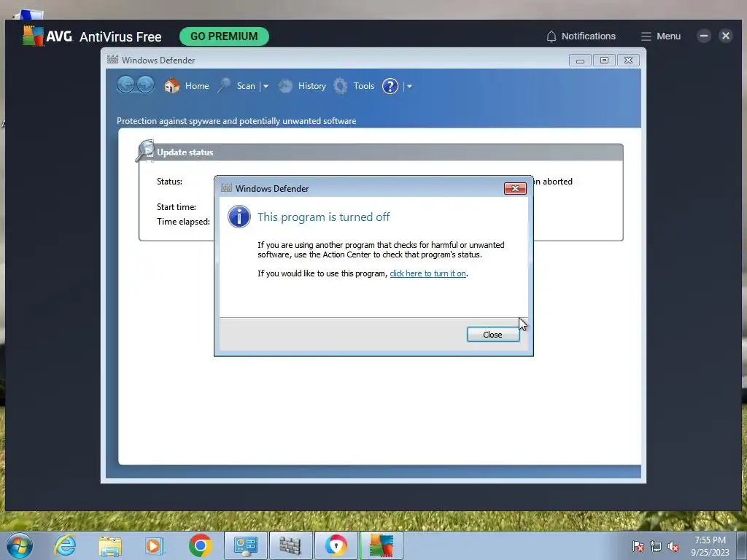Viewport: 747px width, 560px height.
Task: Open the AVG Menu hamburger
Action: click(x=646, y=36)
